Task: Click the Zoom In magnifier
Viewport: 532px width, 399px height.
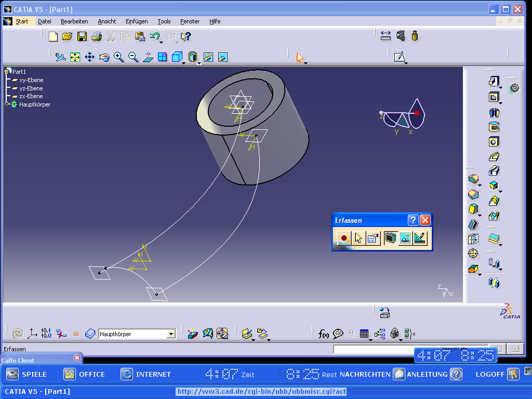Action: [119, 57]
